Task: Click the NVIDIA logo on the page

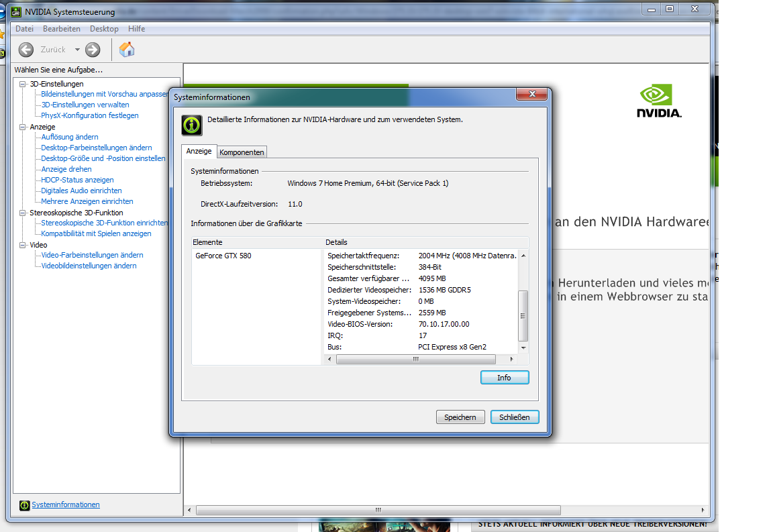Action: [x=659, y=101]
